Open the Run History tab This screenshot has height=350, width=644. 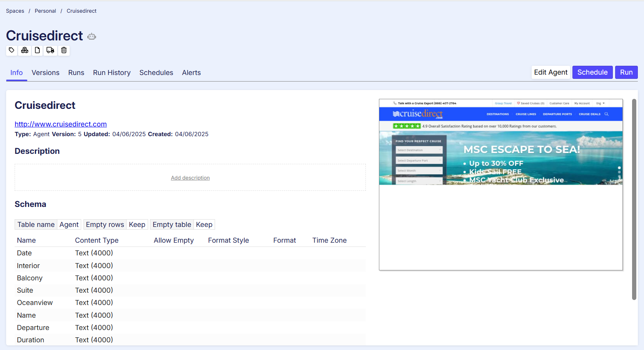pyautogui.click(x=112, y=73)
